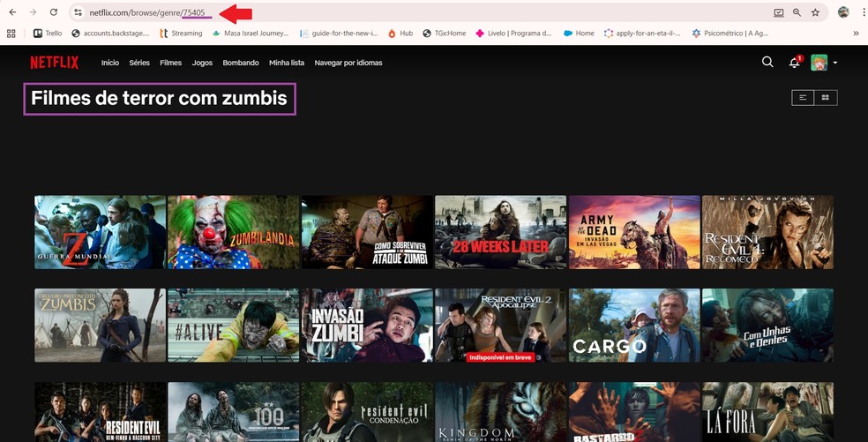The height and width of the screenshot is (442, 868).
Task: Open the Hub bookmark
Action: (x=400, y=34)
